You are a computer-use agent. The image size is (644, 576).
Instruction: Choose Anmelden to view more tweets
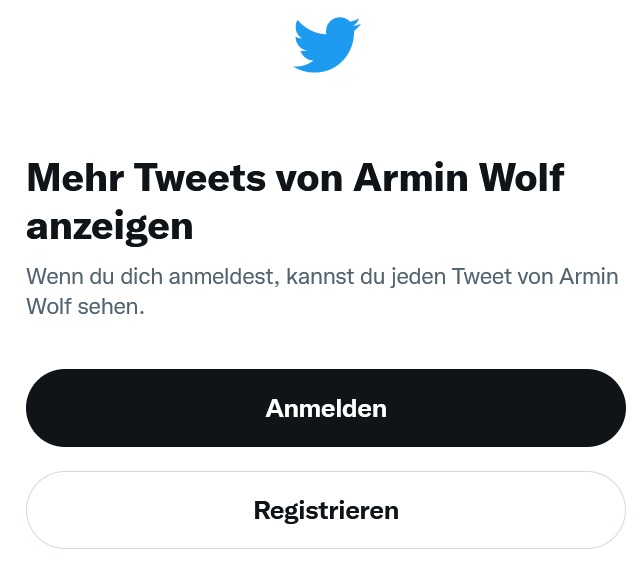pos(326,408)
